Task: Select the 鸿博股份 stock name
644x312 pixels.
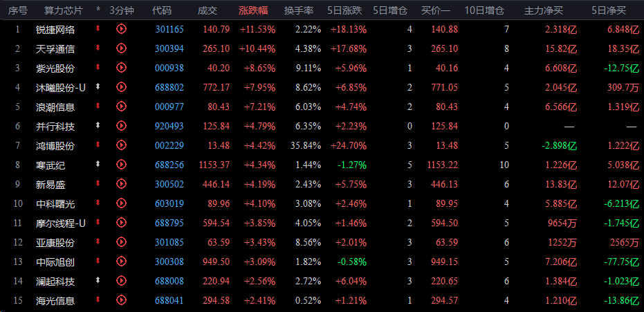Action: (x=55, y=146)
